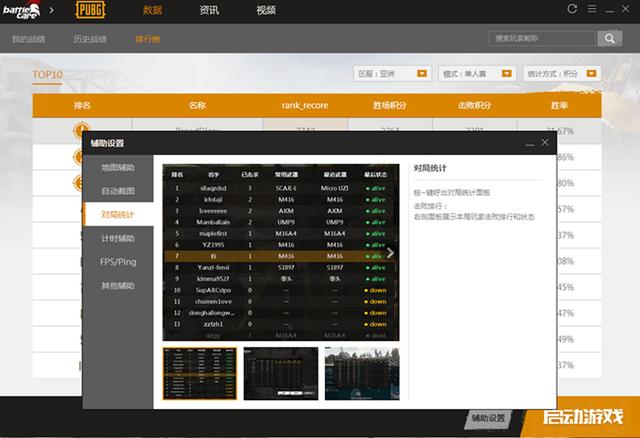Click the search magnifier button
This screenshot has height=438, width=640.
609,38
